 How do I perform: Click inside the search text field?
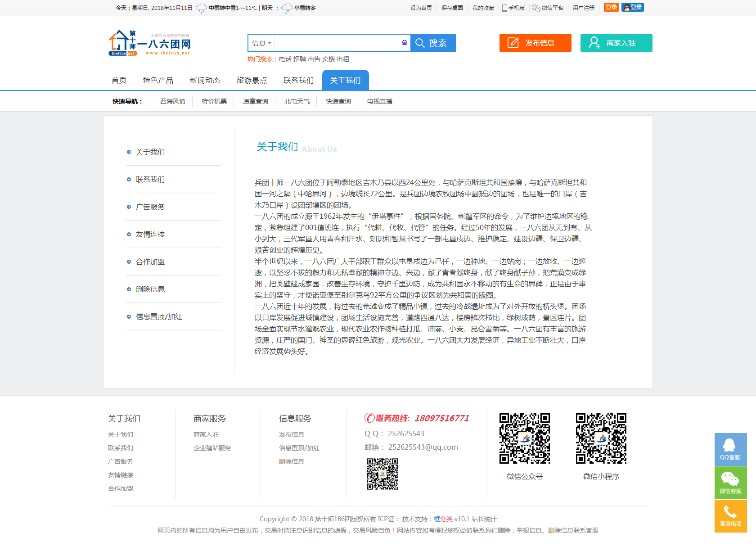[x=337, y=43]
